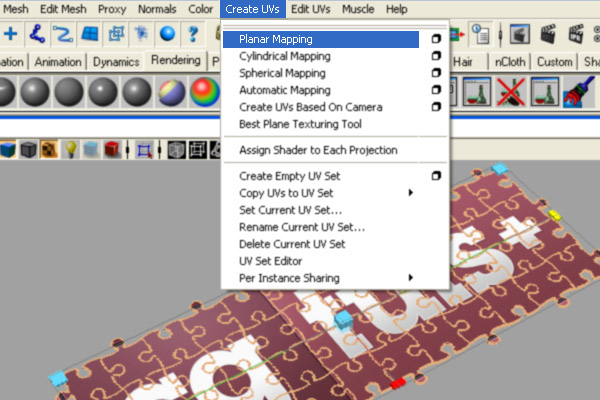Open Planar Mapping options box

pos(436,39)
